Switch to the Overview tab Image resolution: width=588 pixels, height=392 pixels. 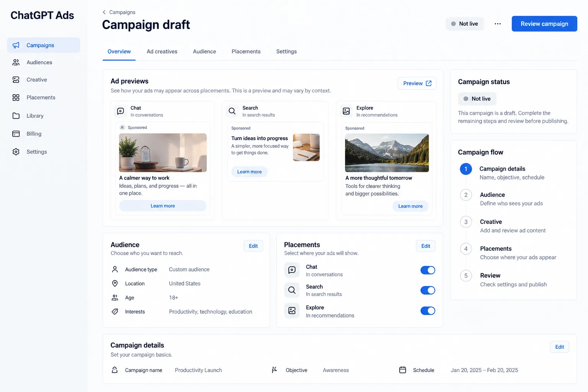coord(119,52)
